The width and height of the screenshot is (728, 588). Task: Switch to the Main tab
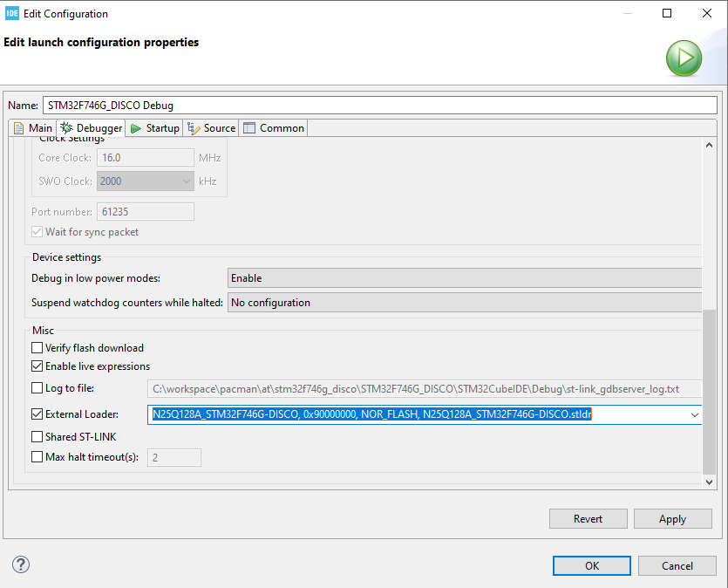point(33,128)
